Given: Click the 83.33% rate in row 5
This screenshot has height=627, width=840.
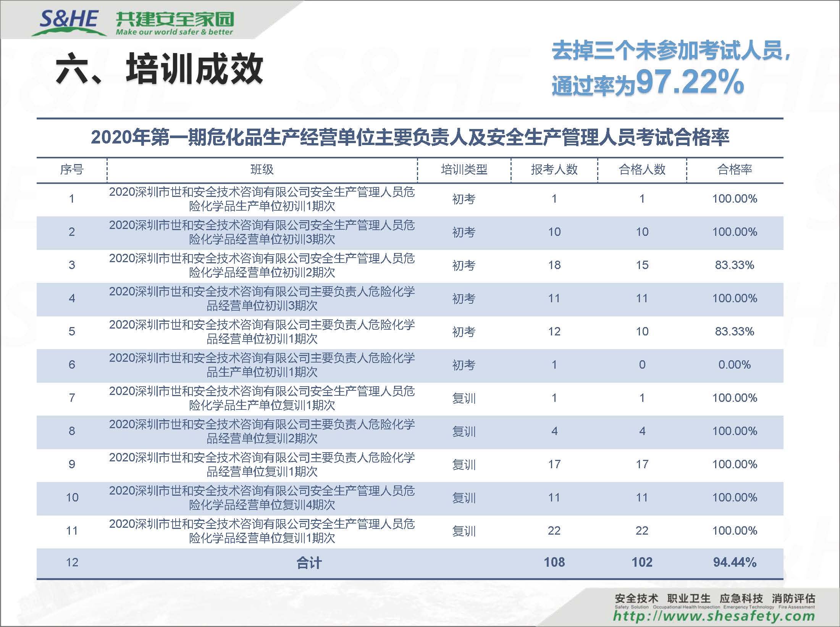Looking at the screenshot, I should pos(735,332).
